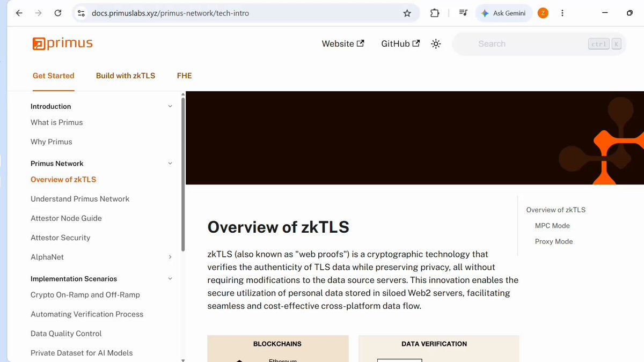The width and height of the screenshot is (644, 362).
Task: Click the Introduction section heading
Action: [51, 106]
